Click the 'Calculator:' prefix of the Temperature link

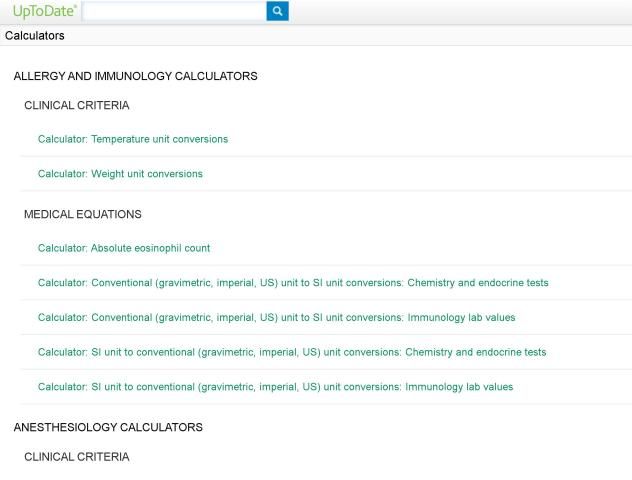point(62,139)
